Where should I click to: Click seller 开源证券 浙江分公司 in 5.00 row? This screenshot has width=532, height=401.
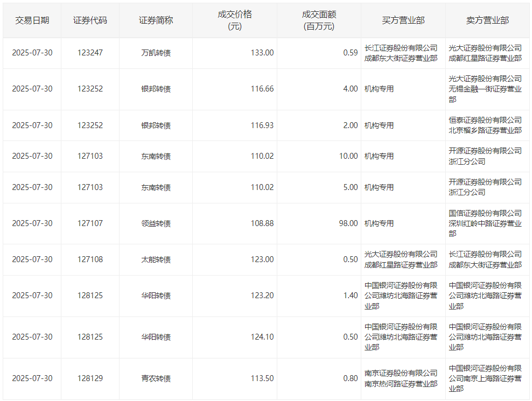pos(485,187)
